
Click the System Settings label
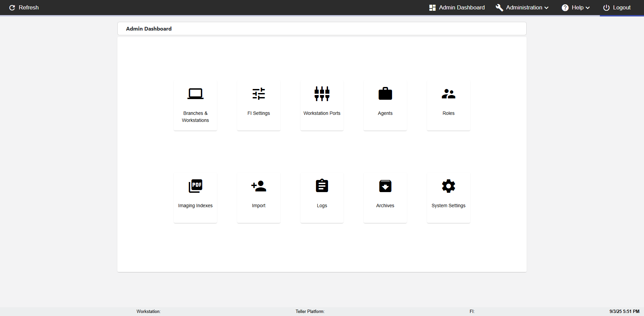(448, 206)
